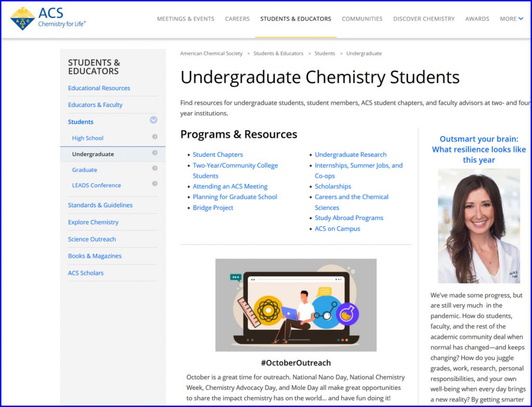Open the Student Chapters link
The height and width of the screenshot is (407, 532).
[218, 155]
